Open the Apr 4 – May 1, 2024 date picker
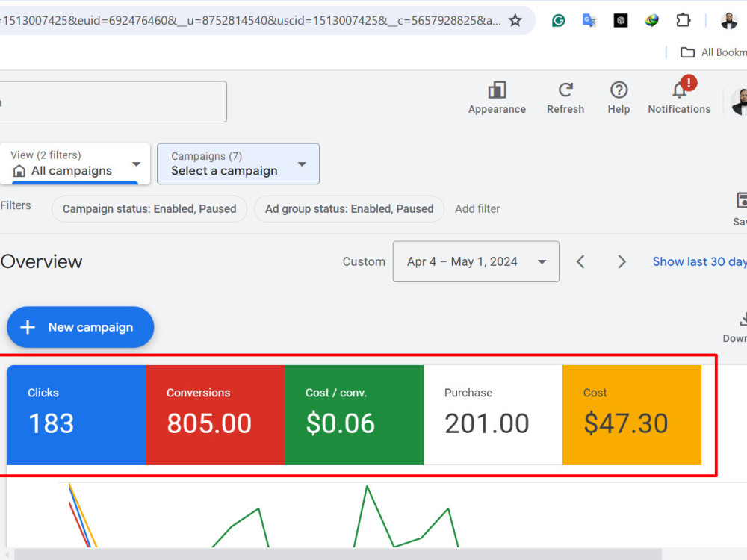This screenshot has width=747, height=560. [476, 261]
